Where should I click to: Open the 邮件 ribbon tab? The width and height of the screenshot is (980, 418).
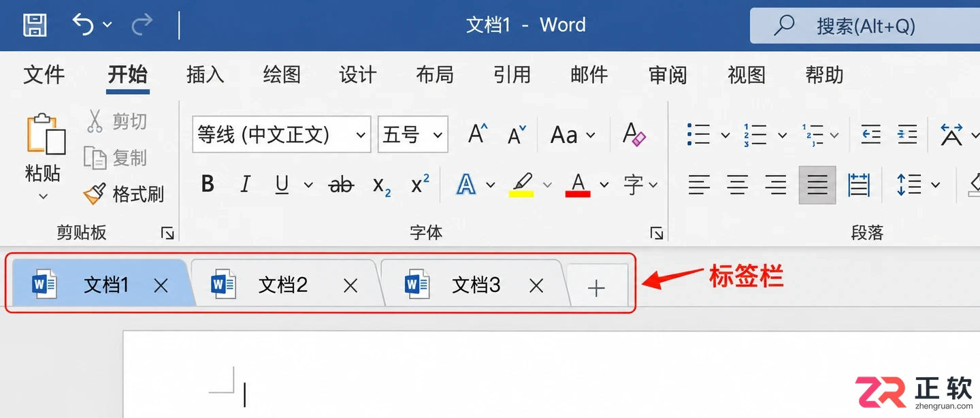click(589, 75)
